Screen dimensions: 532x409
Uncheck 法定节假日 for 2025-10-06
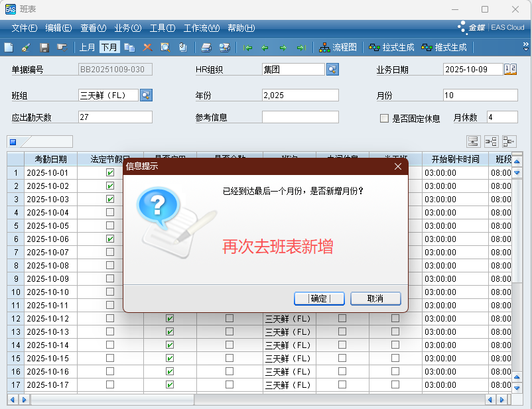click(110, 239)
